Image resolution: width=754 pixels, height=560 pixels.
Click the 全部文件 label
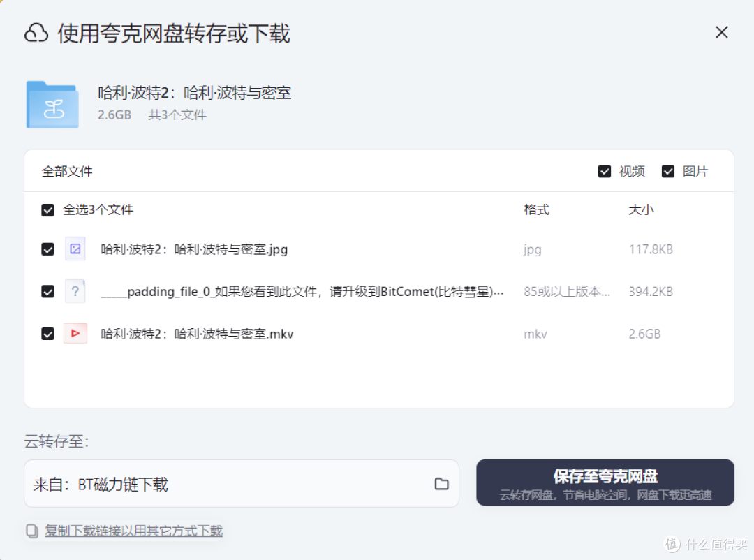point(67,171)
